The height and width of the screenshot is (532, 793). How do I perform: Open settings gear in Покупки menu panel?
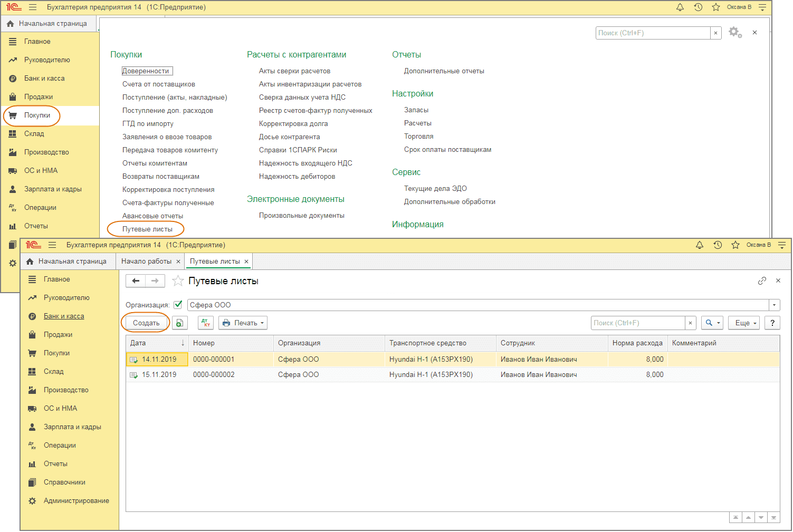(735, 33)
